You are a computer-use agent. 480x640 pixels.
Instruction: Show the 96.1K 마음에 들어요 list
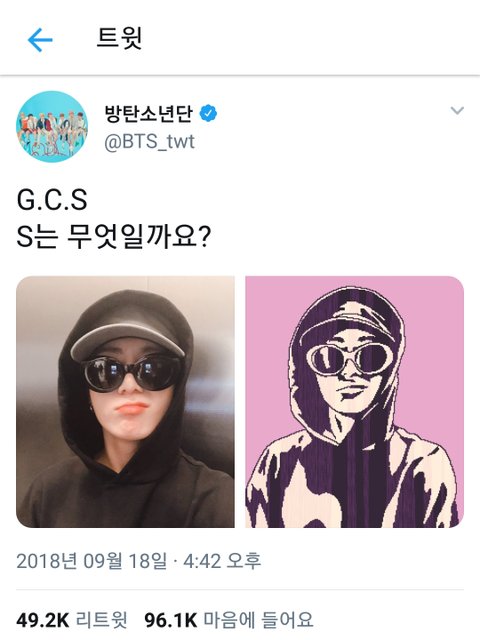(229, 620)
